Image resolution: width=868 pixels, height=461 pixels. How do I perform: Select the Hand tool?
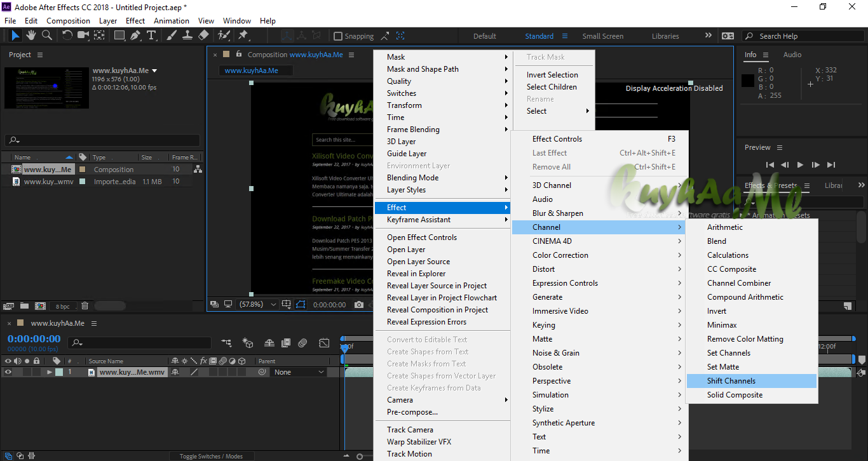click(x=31, y=36)
